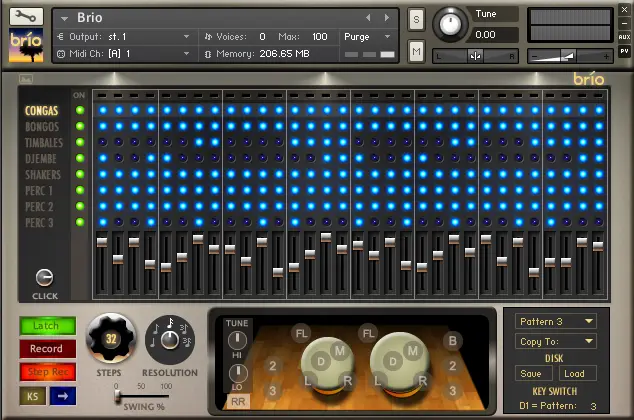
Task: Click the D pad on right conga
Action: (x=392, y=361)
